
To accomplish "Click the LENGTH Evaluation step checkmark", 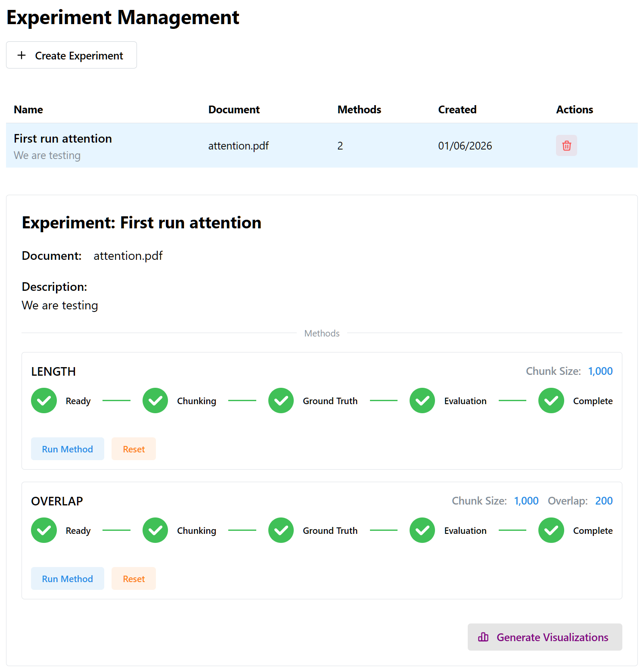I will point(422,400).
